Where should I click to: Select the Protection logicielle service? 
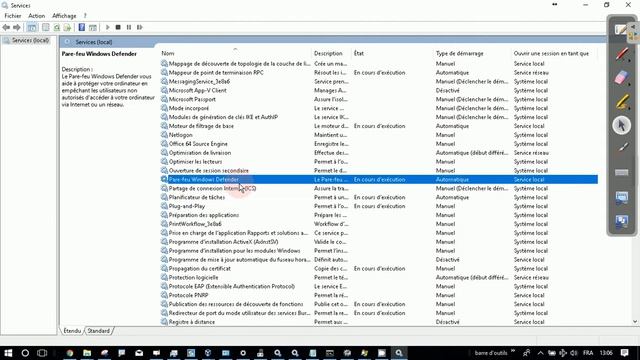coord(193,278)
